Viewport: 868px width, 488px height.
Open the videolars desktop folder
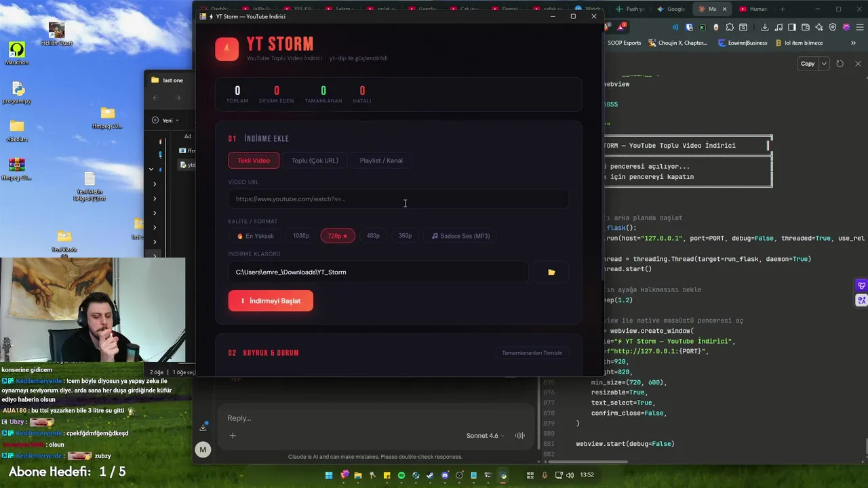coord(17,131)
